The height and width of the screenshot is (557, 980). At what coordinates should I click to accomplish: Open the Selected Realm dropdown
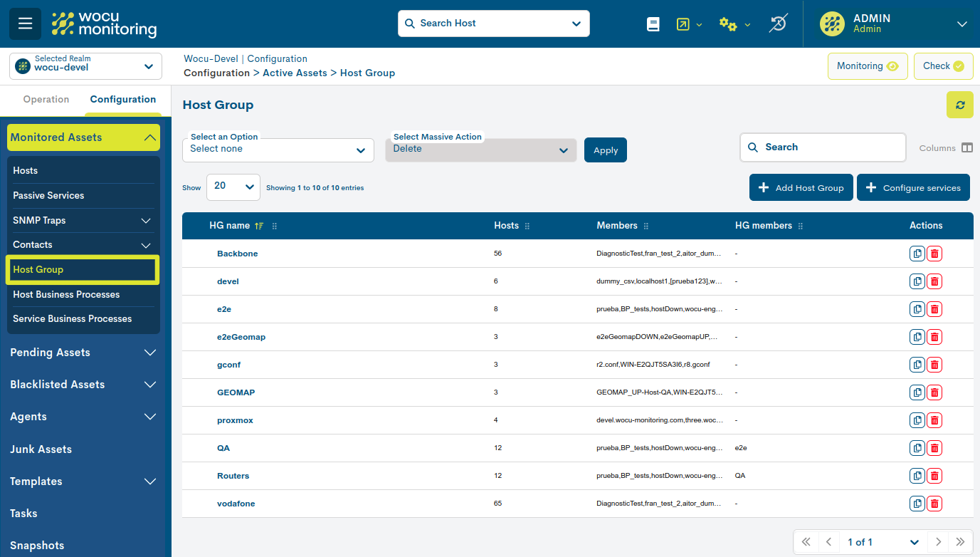coord(86,66)
